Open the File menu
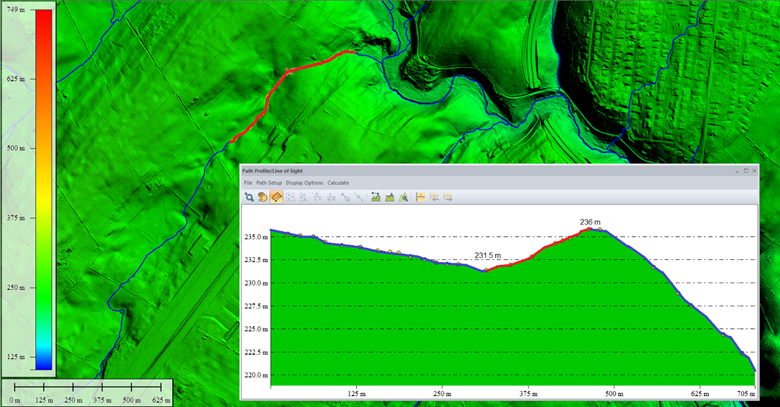The image size is (780, 407). [x=246, y=183]
